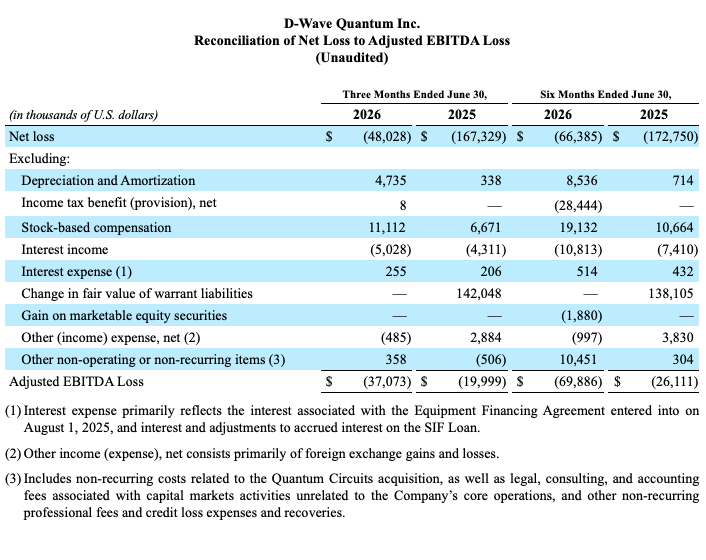706x560 pixels.
Task: Click 'Income tax benefit (provision), net' label
Action: (x=119, y=203)
